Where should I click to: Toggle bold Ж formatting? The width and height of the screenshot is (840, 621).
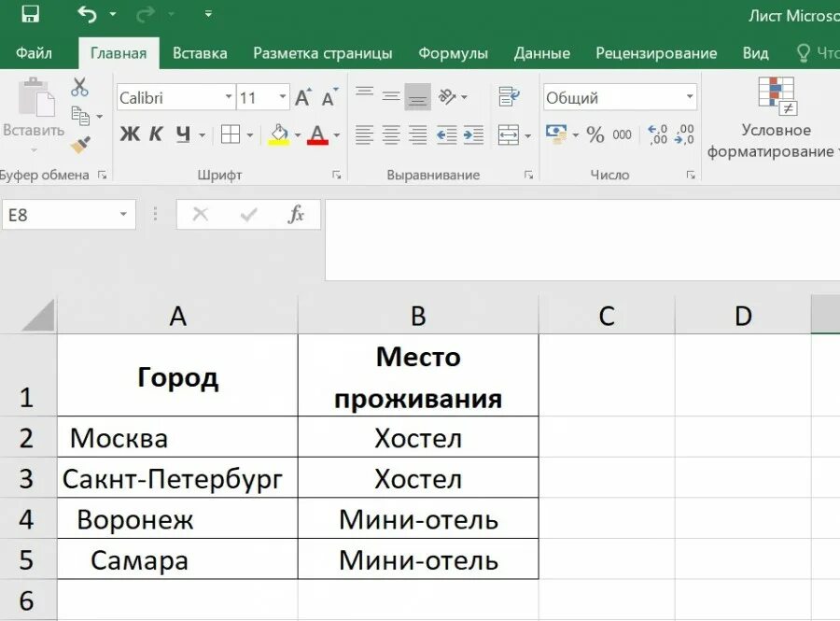[130, 134]
